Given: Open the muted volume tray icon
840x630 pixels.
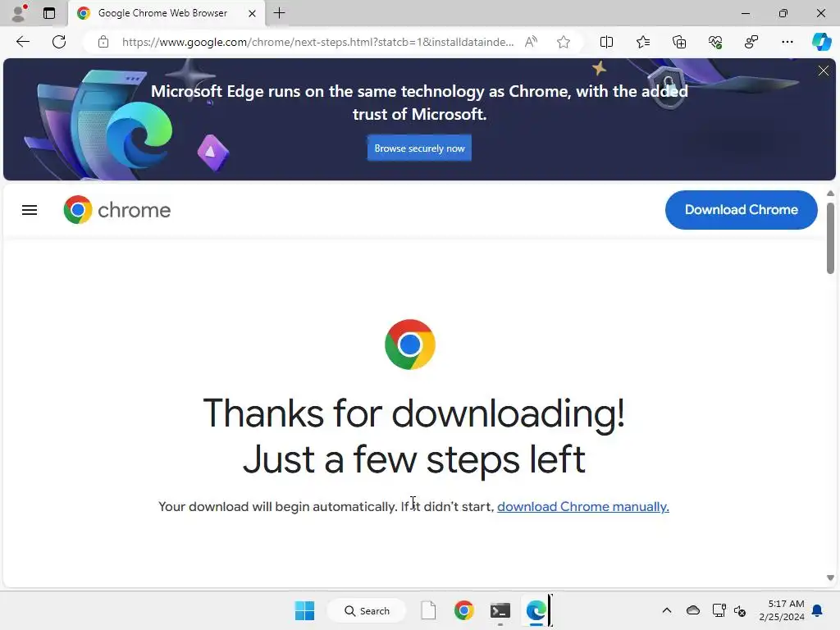Looking at the screenshot, I should click(741, 610).
